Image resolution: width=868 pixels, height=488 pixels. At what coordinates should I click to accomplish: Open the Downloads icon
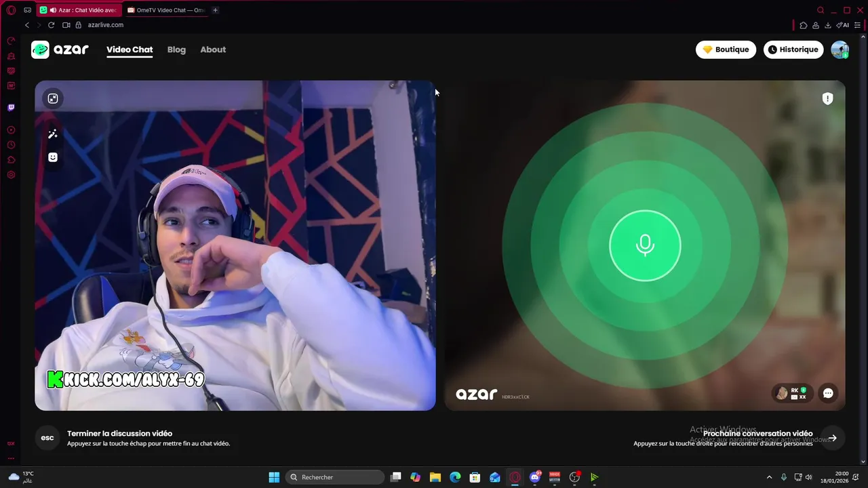pos(828,25)
